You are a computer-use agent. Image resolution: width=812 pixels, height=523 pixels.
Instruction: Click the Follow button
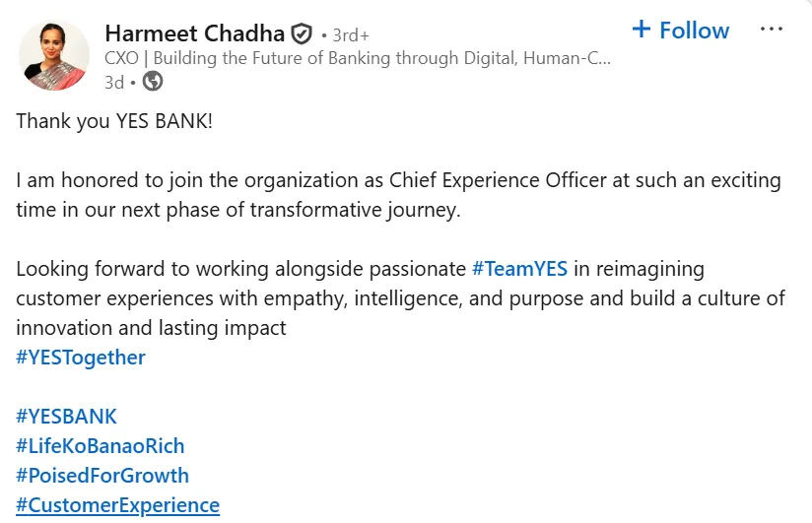pyautogui.click(x=681, y=31)
